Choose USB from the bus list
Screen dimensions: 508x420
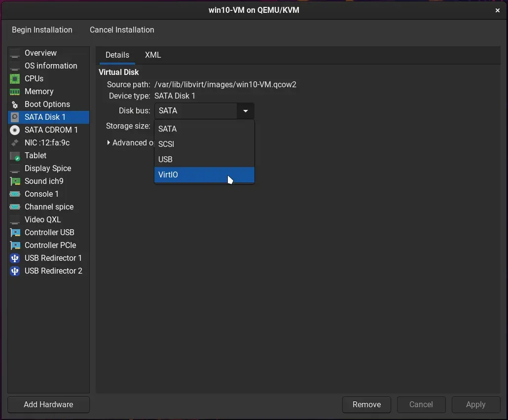click(x=204, y=159)
